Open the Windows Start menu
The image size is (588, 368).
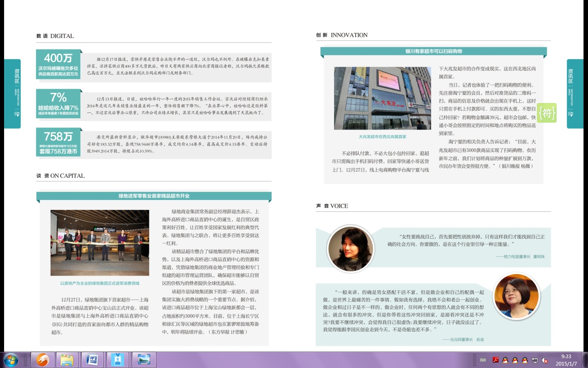coord(11,360)
